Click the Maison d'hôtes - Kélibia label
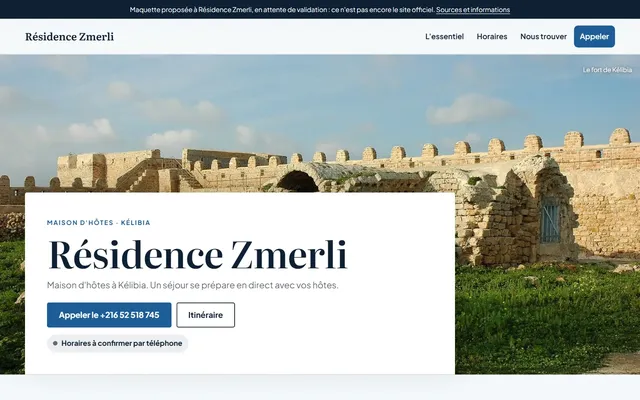640x400 pixels. pyautogui.click(x=98, y=222)
